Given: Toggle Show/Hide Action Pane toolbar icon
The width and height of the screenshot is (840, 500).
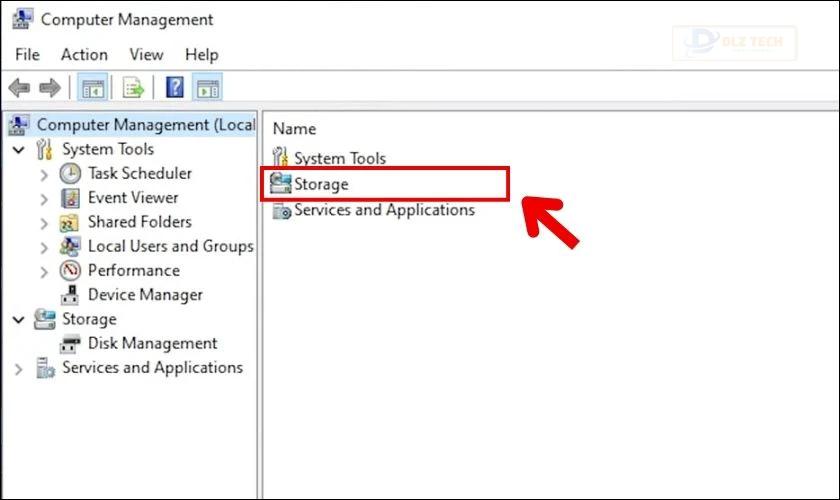Looking at the screenshot, I should [208, 87].
